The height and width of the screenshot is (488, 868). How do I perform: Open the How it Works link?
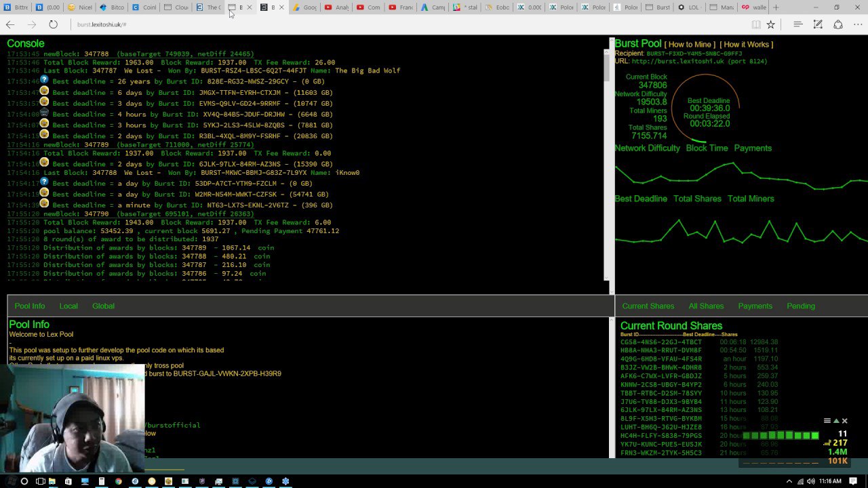(746, 45)
